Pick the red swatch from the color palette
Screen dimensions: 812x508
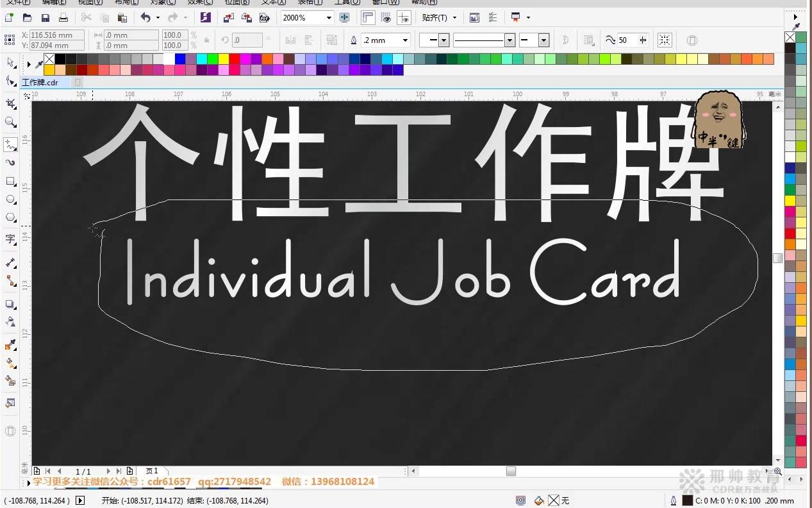coord(234,59)
